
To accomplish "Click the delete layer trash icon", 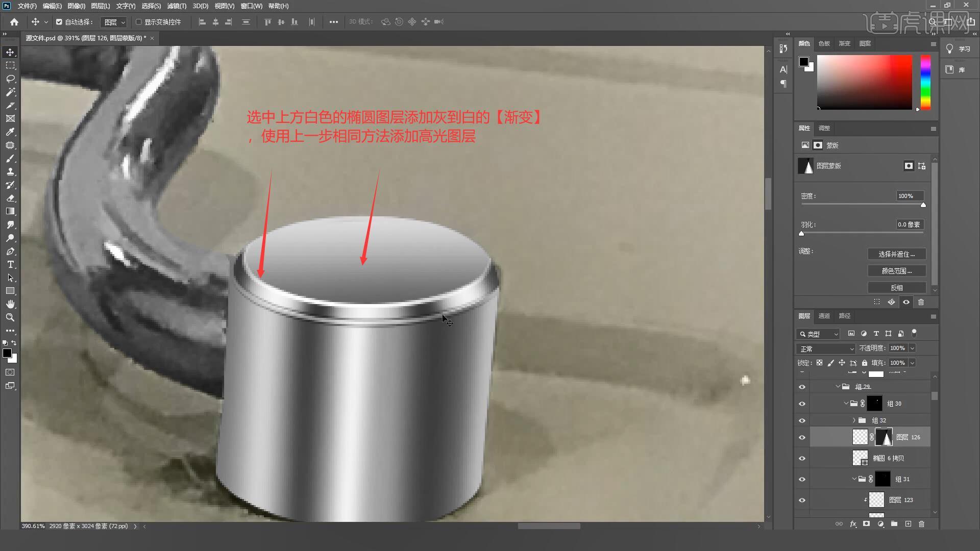I will pyautogui.click(x=921, y=524).
